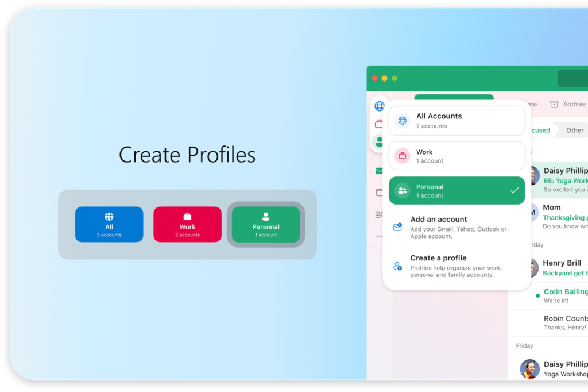The height and width of the screenshot is (392, 588).
Task: Open Robin Counts' email message
Action: tap(563, 322)
